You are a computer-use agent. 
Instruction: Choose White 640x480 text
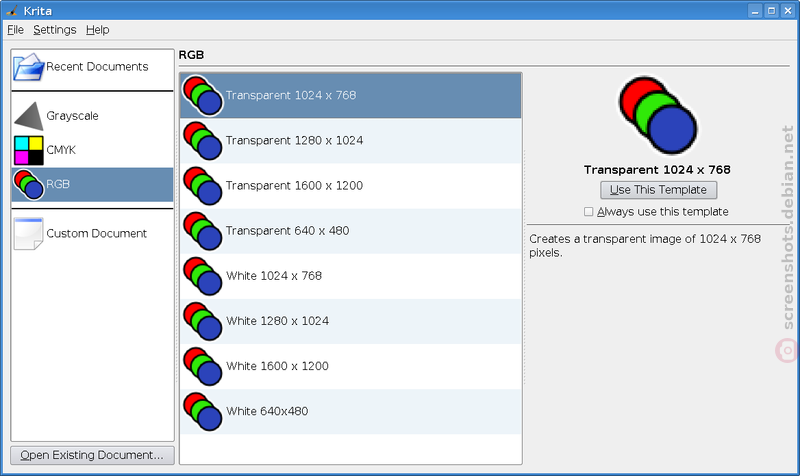click(267, 412)
